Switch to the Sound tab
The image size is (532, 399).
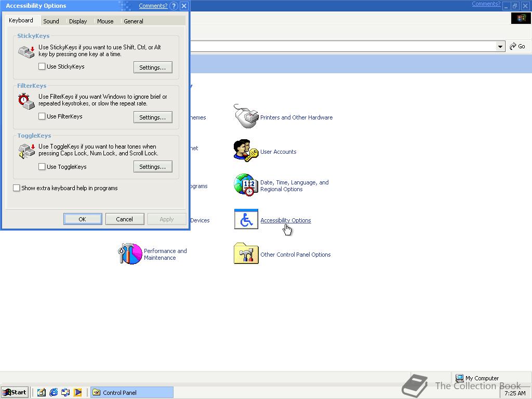51,21
